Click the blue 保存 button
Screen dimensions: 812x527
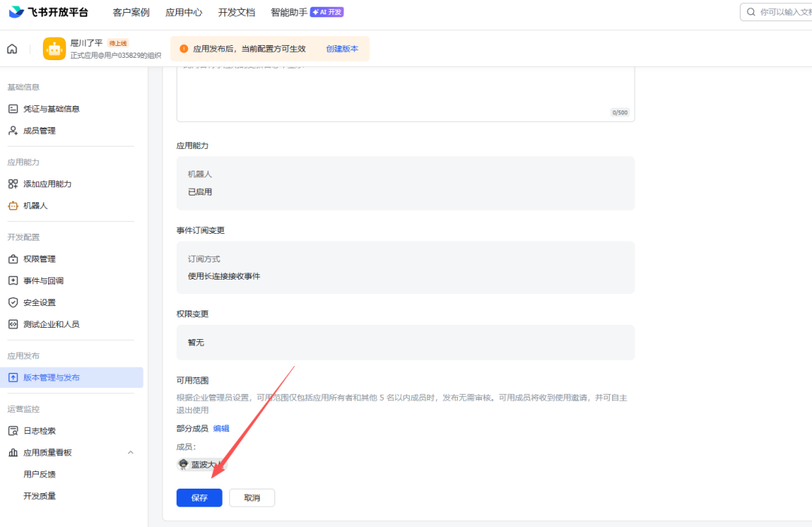point(199,498)
